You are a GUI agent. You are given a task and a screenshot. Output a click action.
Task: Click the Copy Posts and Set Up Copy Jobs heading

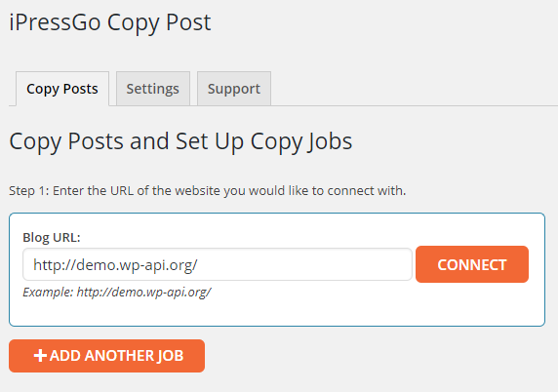[180, 141]
